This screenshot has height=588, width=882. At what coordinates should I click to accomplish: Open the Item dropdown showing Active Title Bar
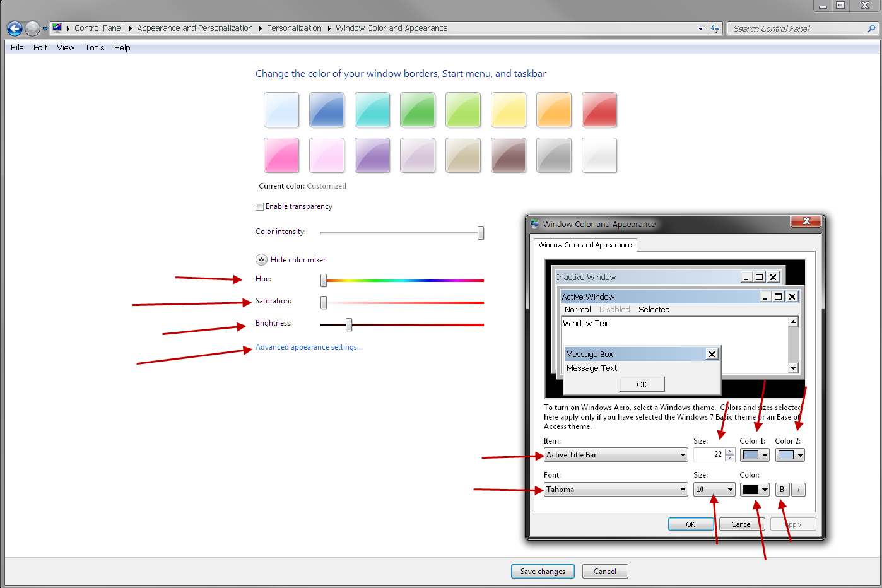pos(615,455)
